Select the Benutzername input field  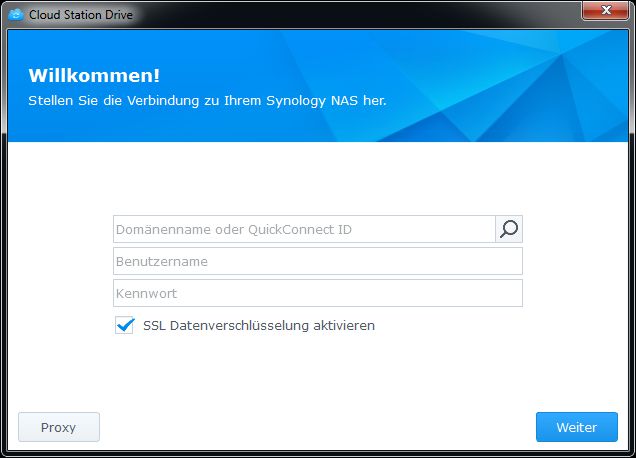click(x=318, y=261)
